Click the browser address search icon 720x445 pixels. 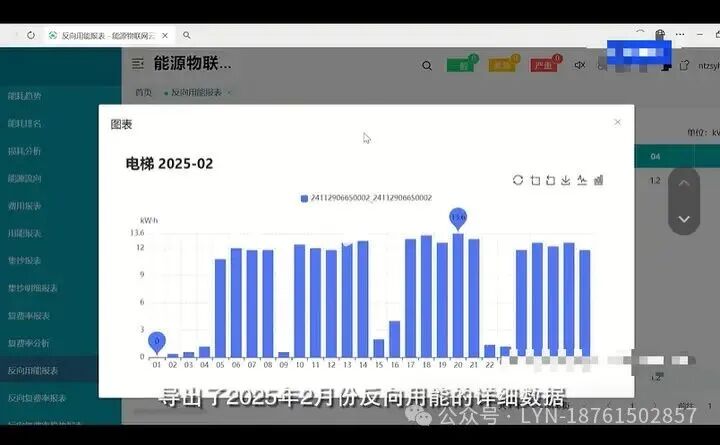[186, 35]
